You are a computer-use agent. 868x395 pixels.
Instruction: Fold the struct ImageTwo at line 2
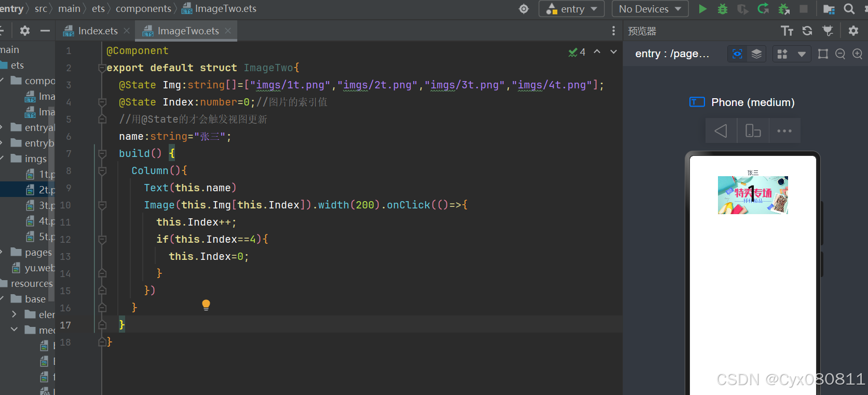[x=102, y=68]
